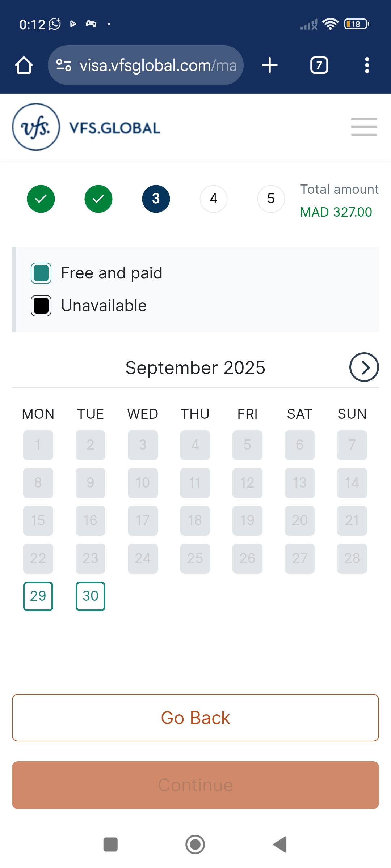This screenshot has height=868, width=391.
Task: Open the browser home page icon
Action: click(24, 65)
